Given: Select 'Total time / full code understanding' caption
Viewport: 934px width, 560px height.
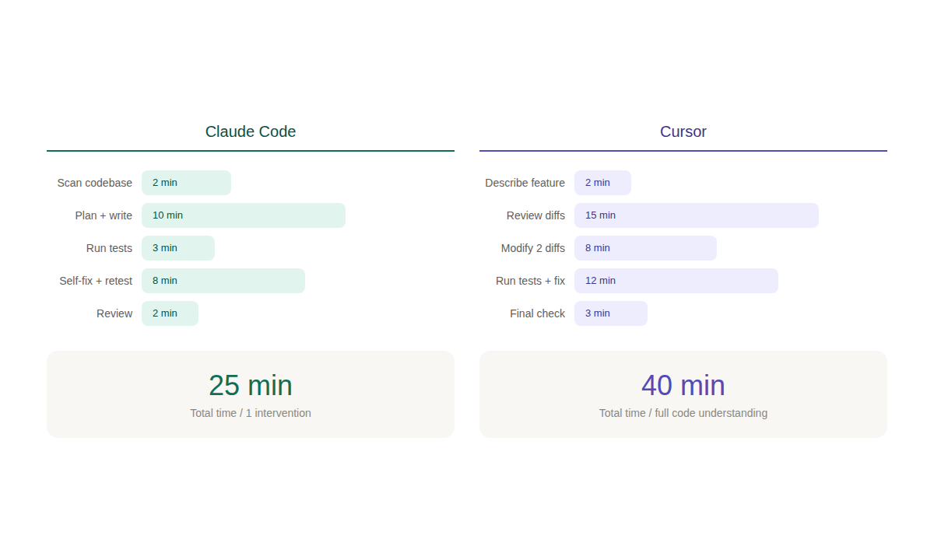Looking at the screenshot, I should [683, 413].
